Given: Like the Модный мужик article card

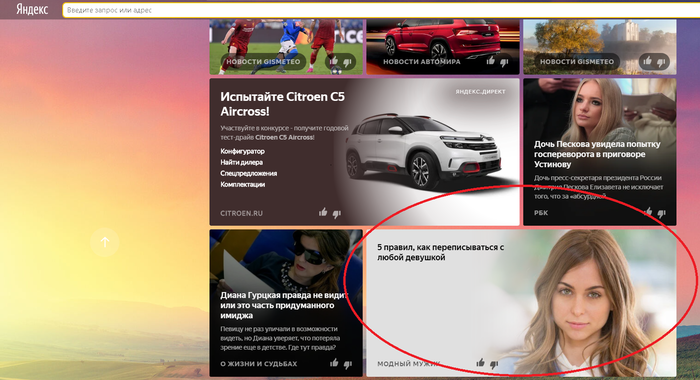Looking at the screenshot, I should coord(480,363).
